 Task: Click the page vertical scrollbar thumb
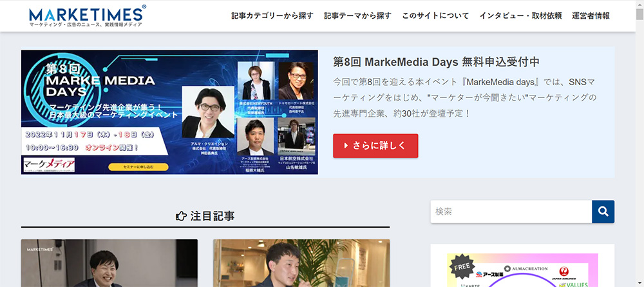point(639,14)
